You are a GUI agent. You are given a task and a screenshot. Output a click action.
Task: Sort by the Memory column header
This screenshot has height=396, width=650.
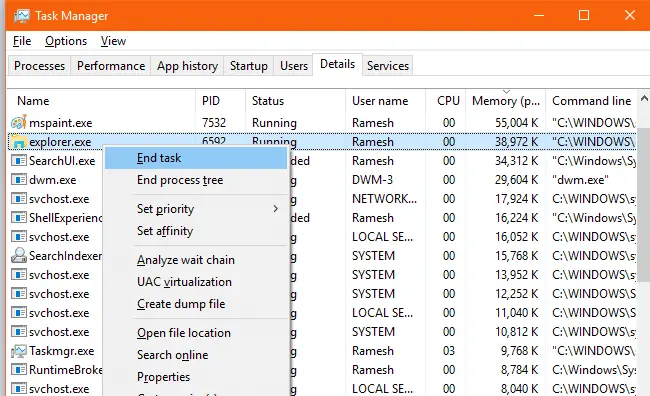pyautogui.click(x=505, y=101)
